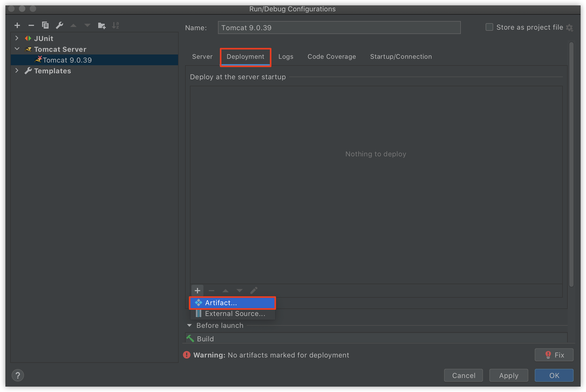
Task: Create a new folder for configurations
Action: coord(102,25)
